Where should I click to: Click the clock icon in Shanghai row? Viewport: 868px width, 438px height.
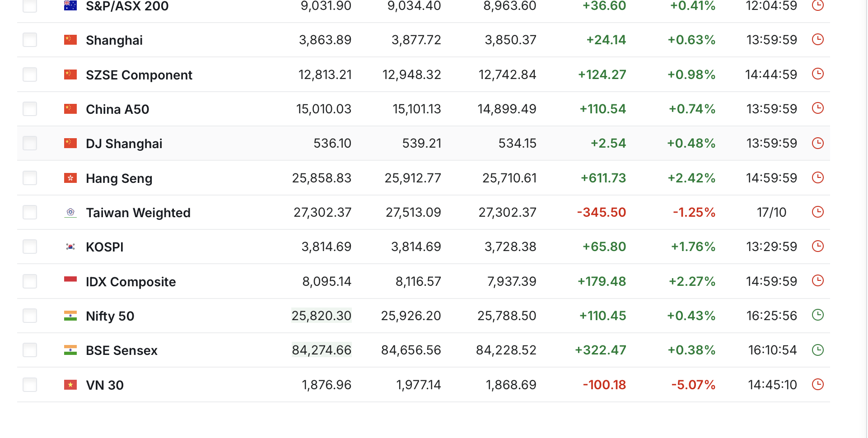(817, 40)
